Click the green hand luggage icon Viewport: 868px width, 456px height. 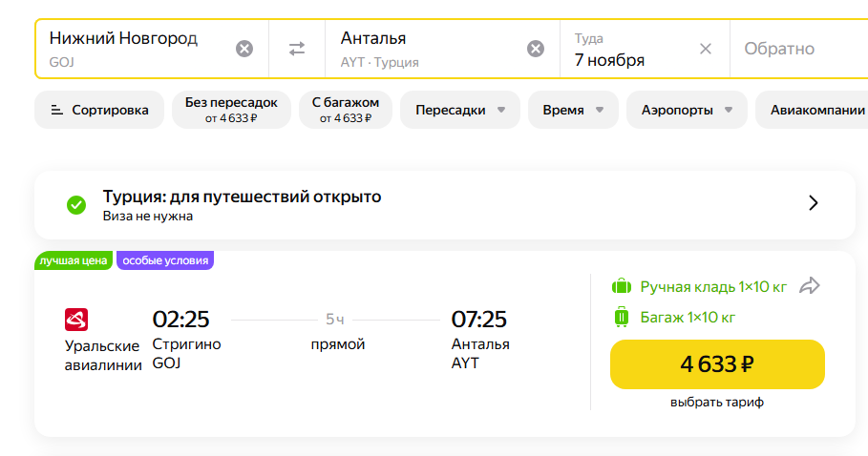tap(622, 286)
